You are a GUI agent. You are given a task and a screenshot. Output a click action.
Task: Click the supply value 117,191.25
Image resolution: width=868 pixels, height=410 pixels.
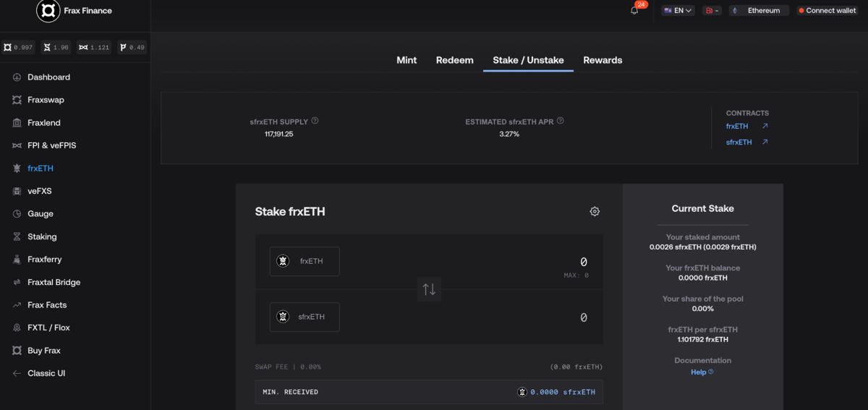click(279, 134)
